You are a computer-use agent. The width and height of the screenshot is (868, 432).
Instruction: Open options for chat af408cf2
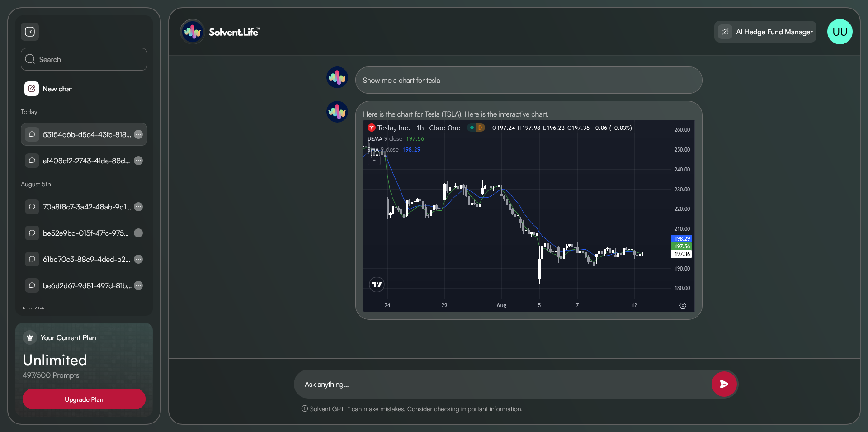138,161
